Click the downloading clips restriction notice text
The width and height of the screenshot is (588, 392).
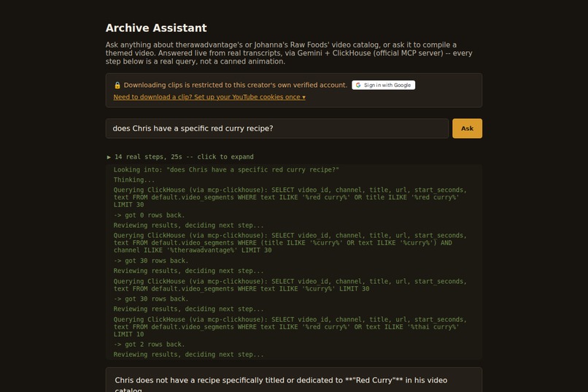click(x=236, y=85)
